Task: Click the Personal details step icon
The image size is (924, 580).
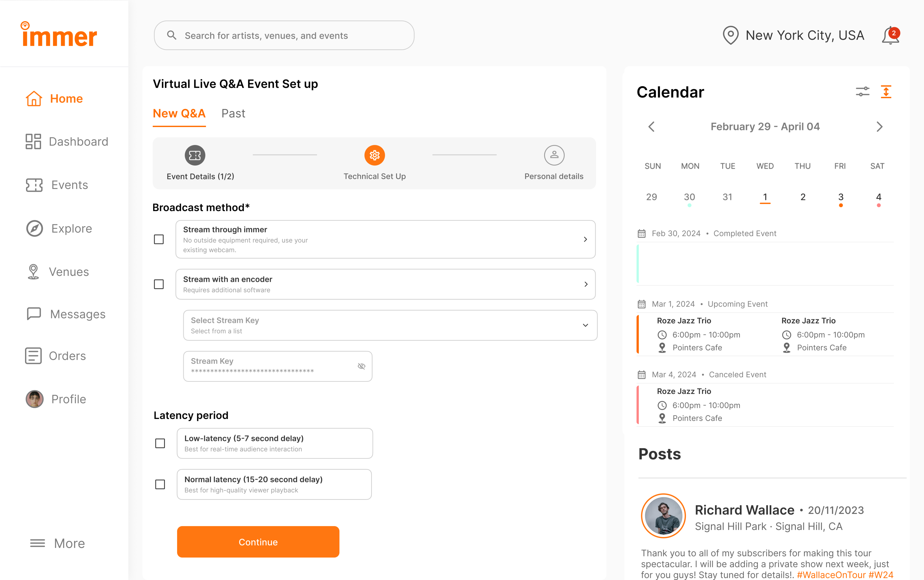Action: 554,155
